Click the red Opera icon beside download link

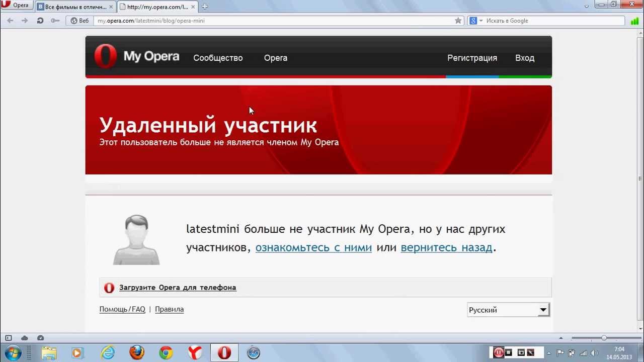point(109,288)
